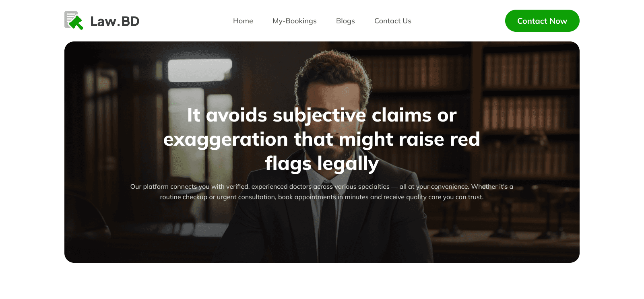
Task: Click the green Contact Now button
Action: (x=542, y=21)
